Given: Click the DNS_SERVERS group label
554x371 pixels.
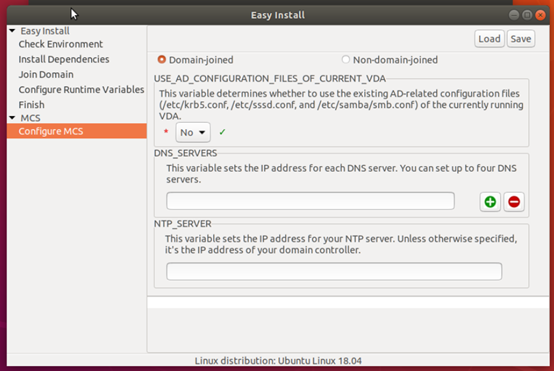Looking at the screenshot, I should 185,153.
